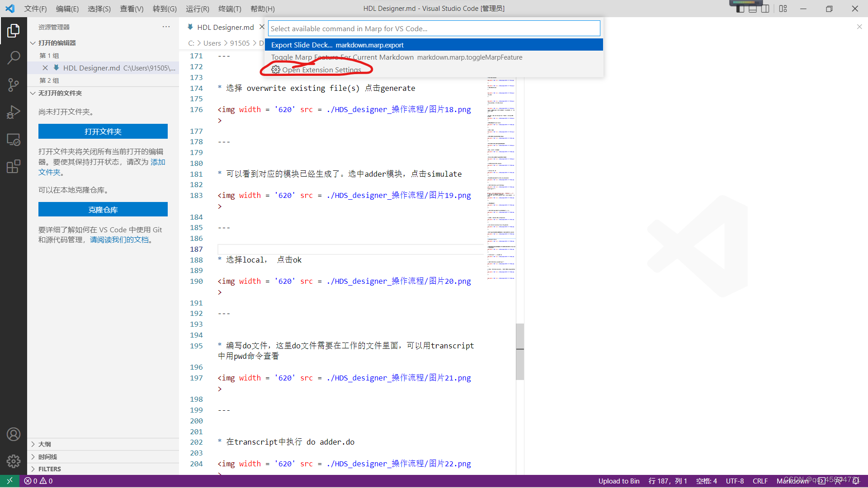Click the 打开文件夹 button

(x=103, y=131)
